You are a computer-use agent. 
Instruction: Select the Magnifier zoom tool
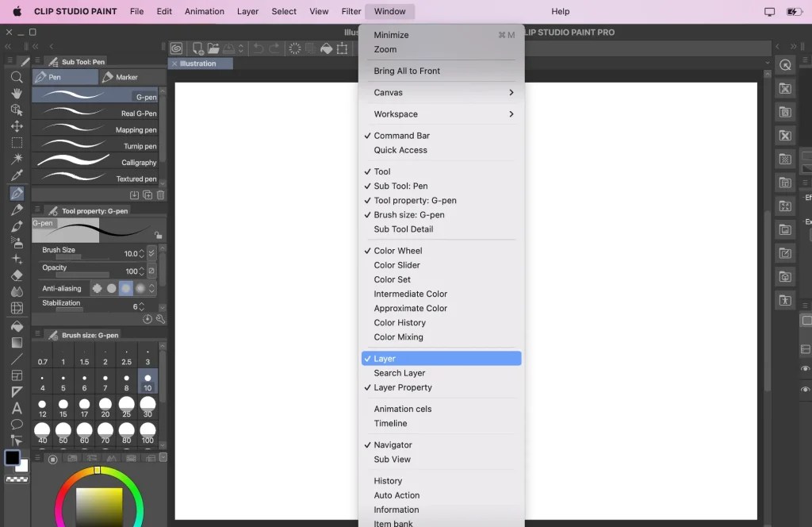pos(17,78)
